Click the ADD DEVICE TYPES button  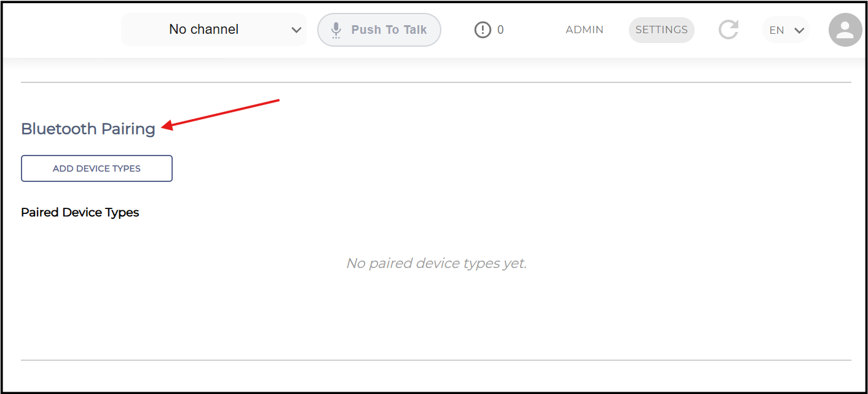pyautogui.click(x=97, y=168)
